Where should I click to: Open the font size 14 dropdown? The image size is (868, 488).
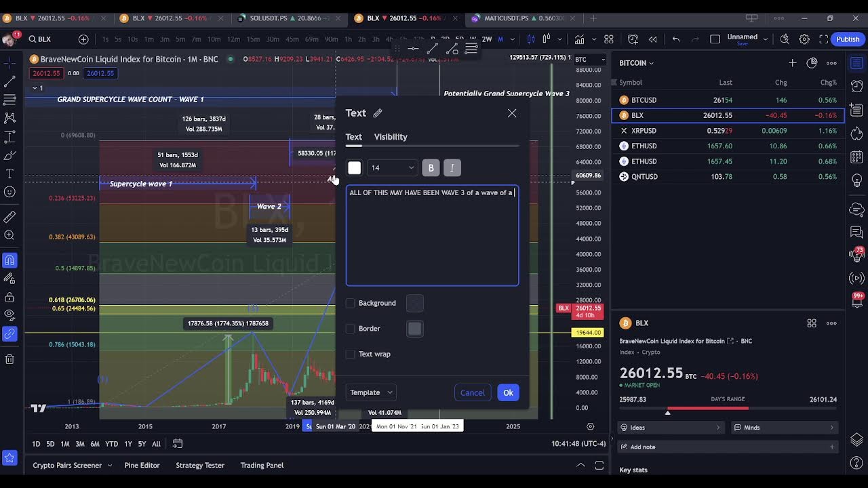click(x=392, y=167)
